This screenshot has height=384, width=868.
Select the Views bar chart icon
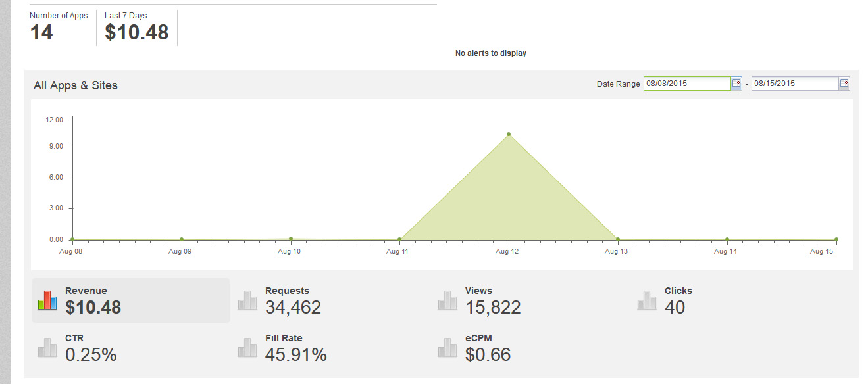(x=447, y=300)
